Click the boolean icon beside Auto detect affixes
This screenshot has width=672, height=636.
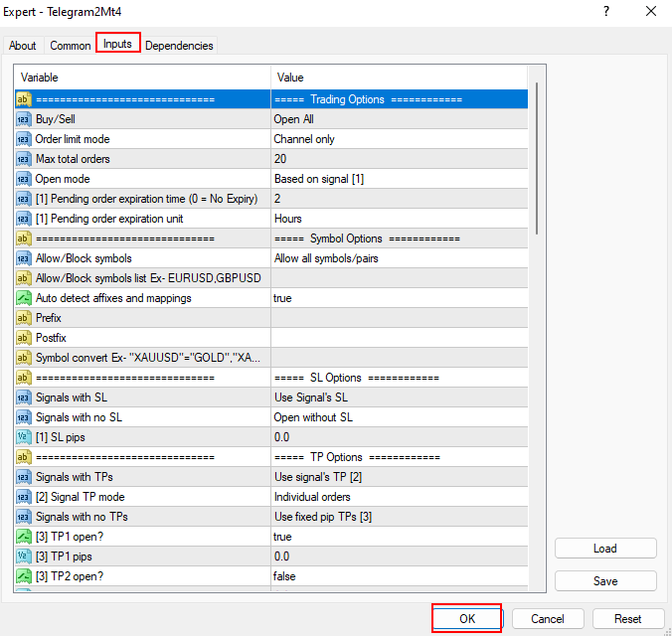pyautogui.click(x=24, y=298)
